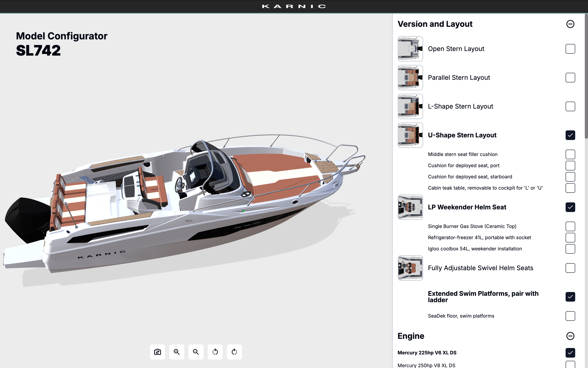Click the Engine section heading
588x368 pixels.
411,336
